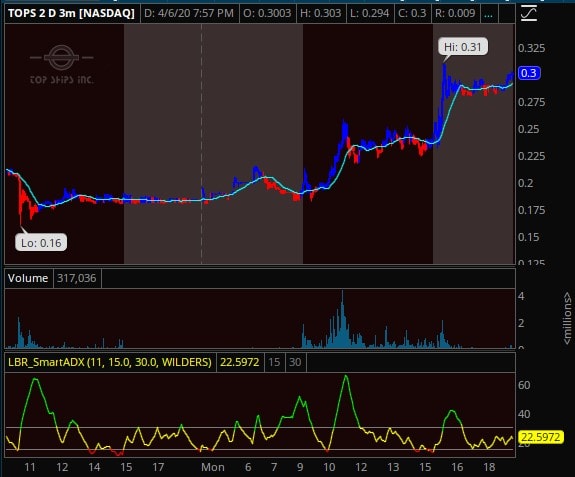Click the 0.175 price axis label
This screenshot has height=477, width=575.
click(531, 210)
